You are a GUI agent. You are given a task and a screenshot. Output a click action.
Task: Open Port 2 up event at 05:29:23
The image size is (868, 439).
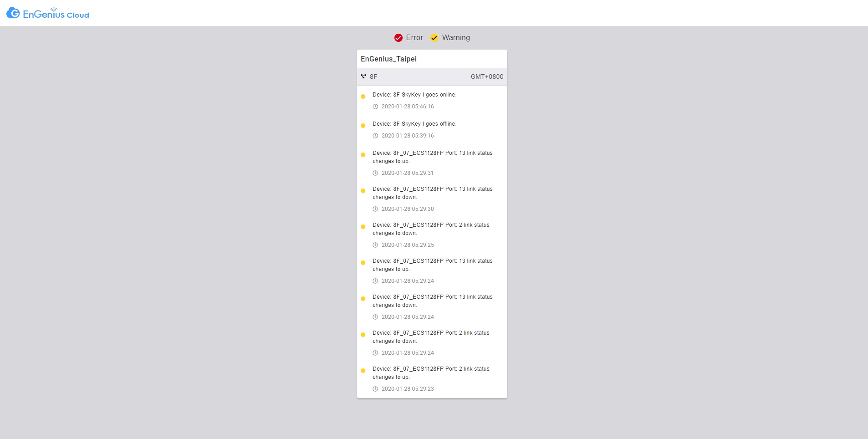(x=432, y=380)
